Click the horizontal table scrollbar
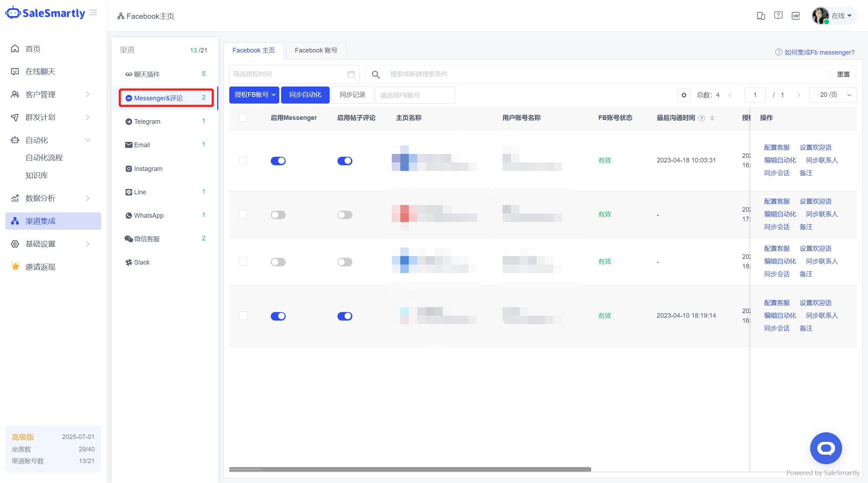The width and height of the screenshot is (868, 483). (x=410, y=470)
